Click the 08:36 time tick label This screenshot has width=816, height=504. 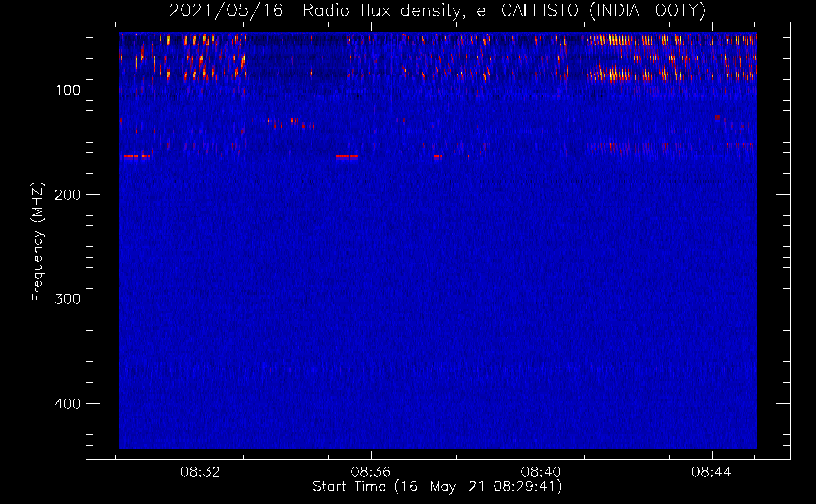pos(371,472)
